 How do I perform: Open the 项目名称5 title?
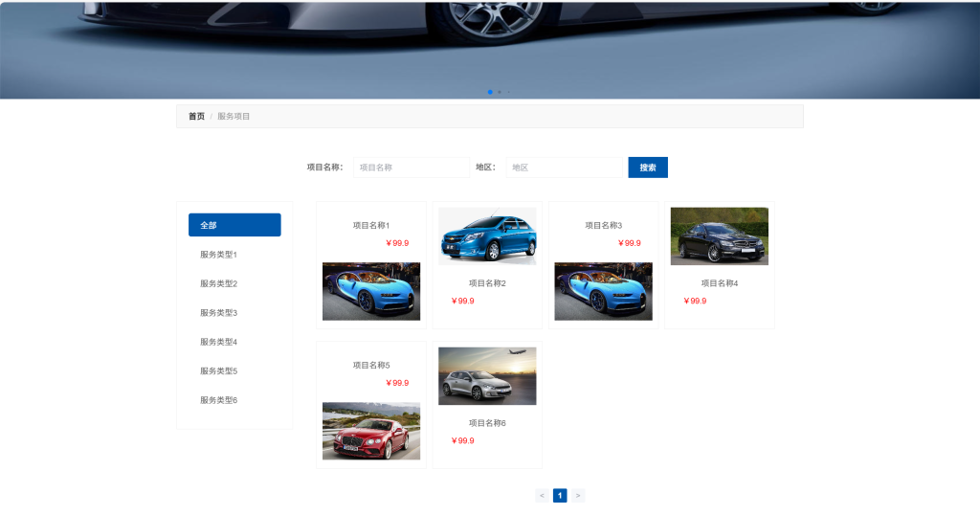(370, 365)
